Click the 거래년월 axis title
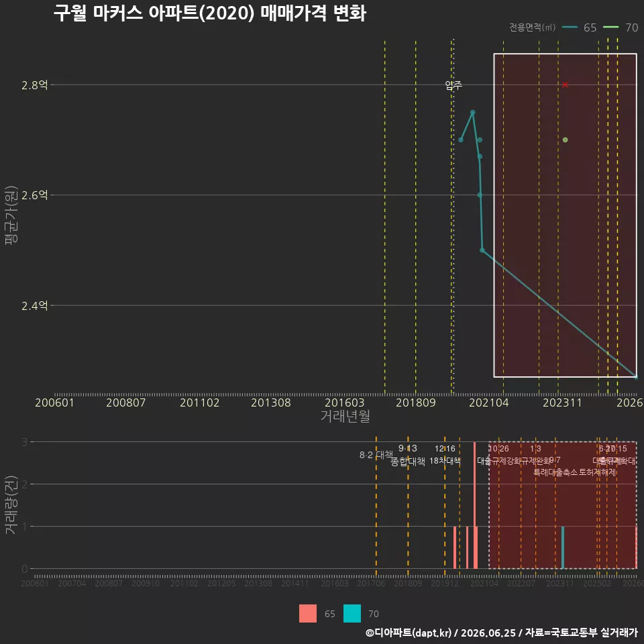 coord(345,416)
